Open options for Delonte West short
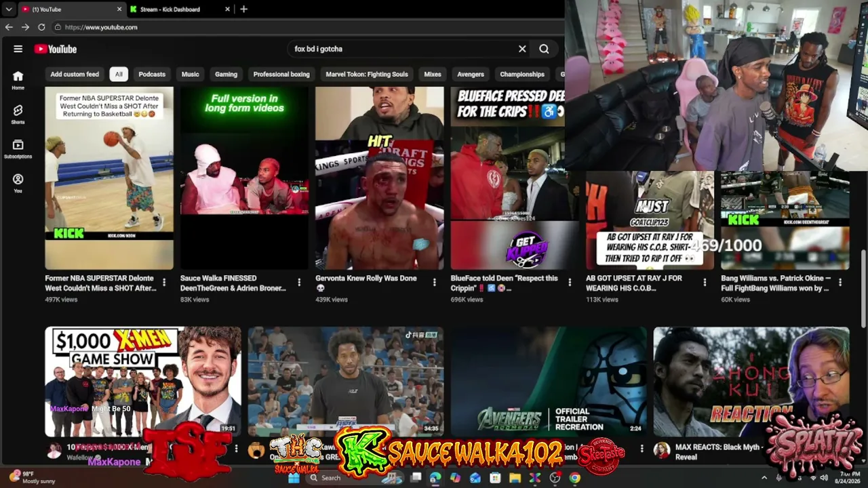This screenshot has width=868, height=488. click(x=164, y=283)
